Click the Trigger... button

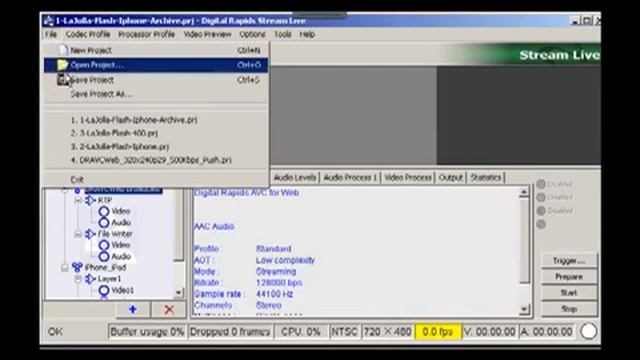click(569, 260)
